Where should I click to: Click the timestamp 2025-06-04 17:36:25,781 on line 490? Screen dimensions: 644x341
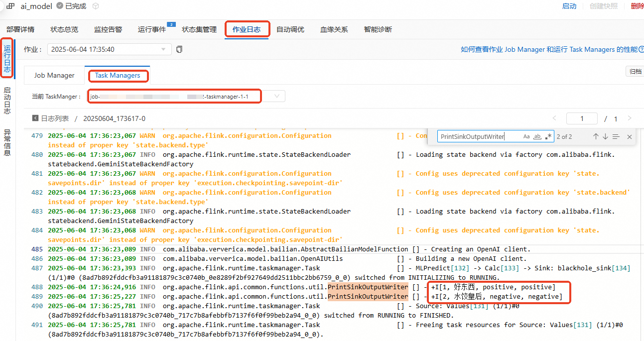point(92,306)
